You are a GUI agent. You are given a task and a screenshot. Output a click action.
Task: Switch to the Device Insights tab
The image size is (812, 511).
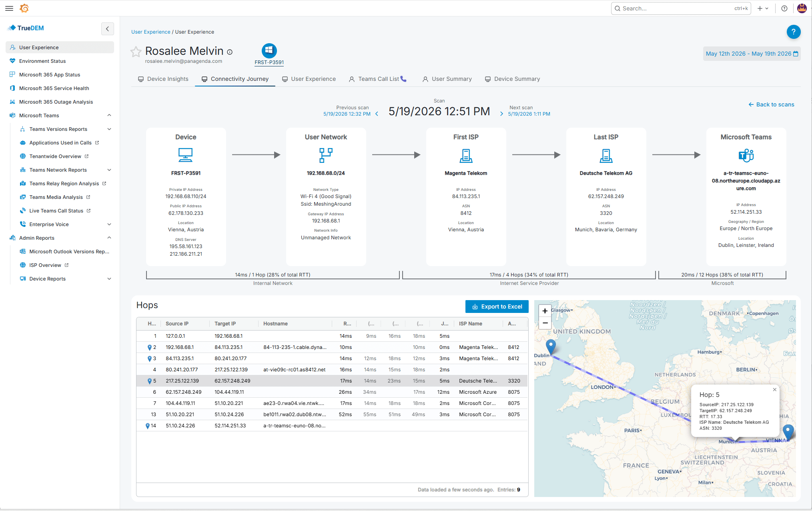click(x=163, y=79)
